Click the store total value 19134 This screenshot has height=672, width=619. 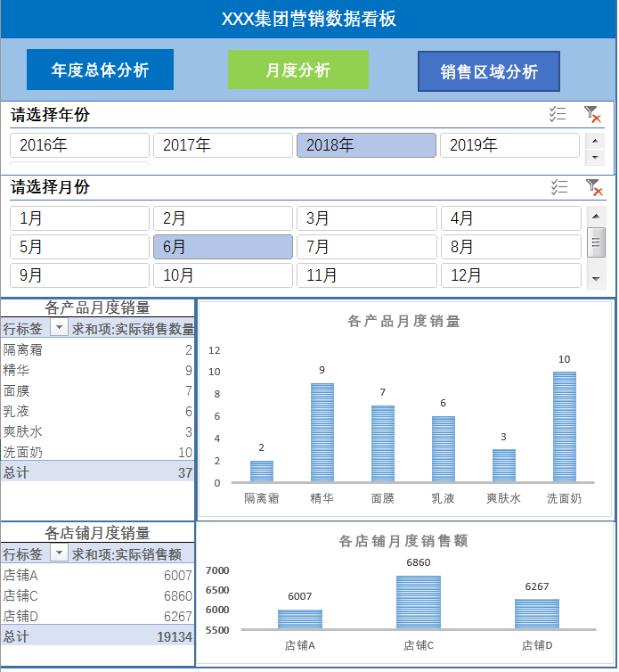(x=175, y=637)
